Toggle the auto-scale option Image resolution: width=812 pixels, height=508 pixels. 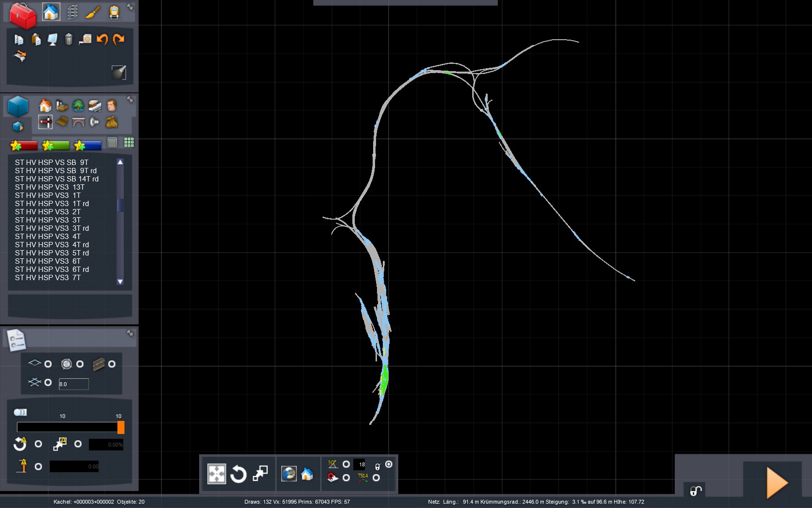(x=78, y=444)
